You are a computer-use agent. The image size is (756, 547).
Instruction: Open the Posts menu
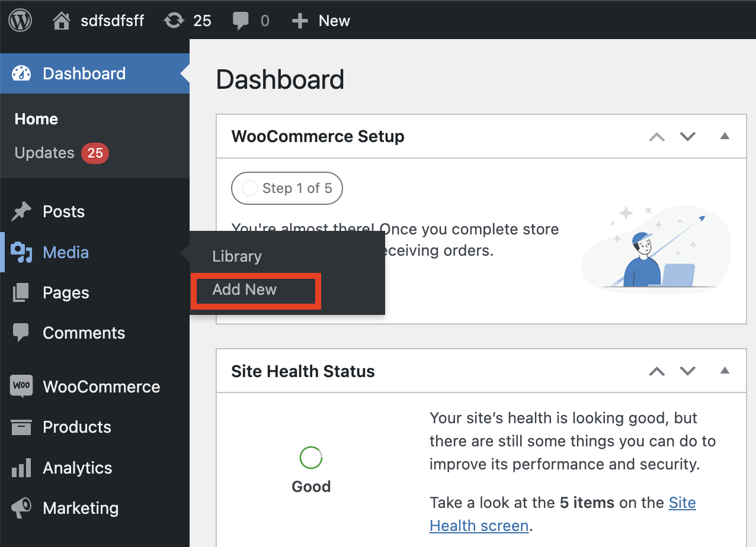95,211
